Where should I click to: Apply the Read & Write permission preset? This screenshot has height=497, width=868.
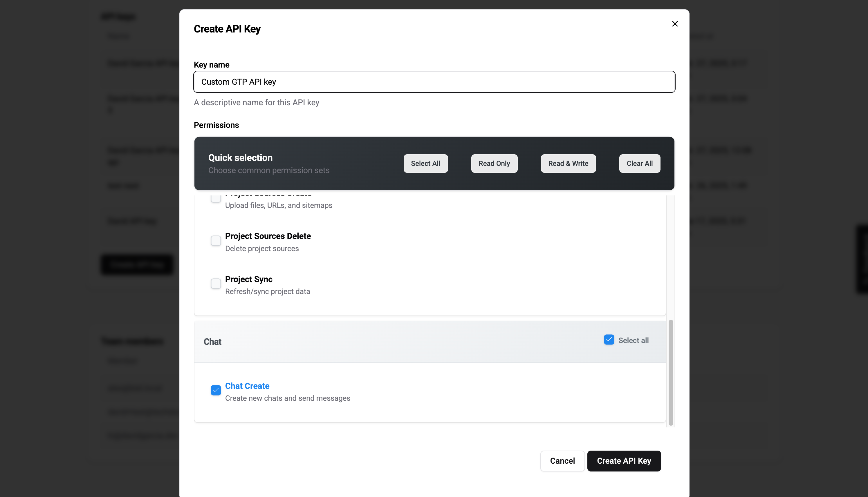[x=568, y=163]
